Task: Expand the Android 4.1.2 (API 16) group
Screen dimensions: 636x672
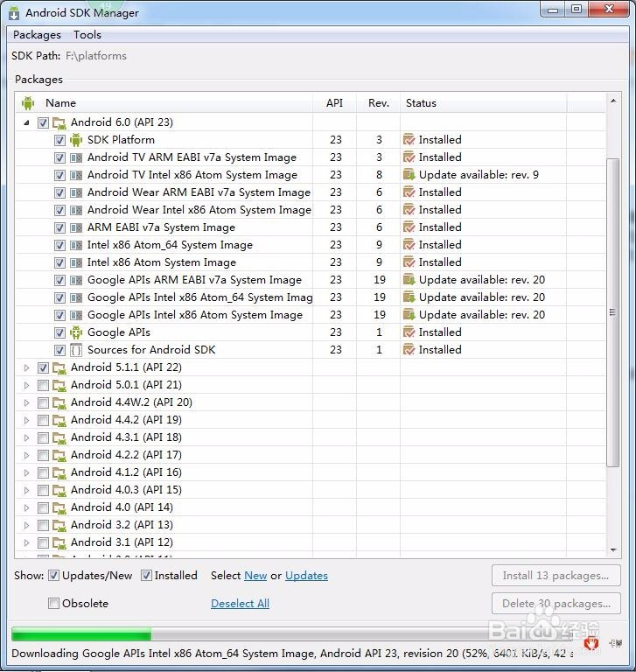Action: (x=26, y=472)
